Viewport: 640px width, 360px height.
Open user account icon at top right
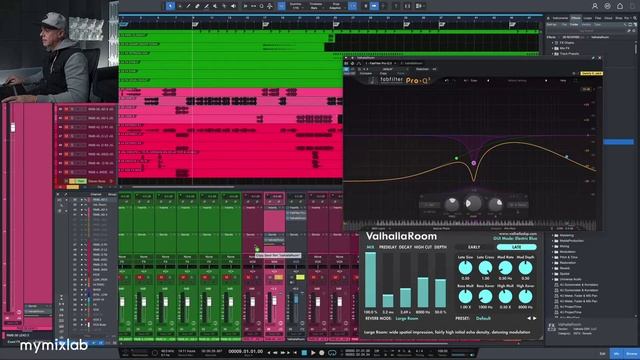pyautogui.click(x=595, y=6)
